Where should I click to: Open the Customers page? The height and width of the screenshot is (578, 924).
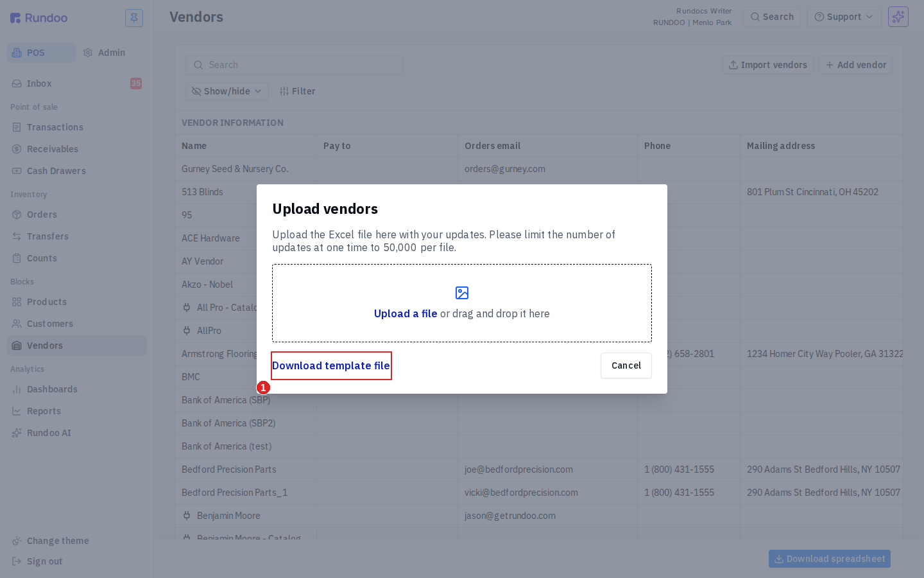pos(76,324)
